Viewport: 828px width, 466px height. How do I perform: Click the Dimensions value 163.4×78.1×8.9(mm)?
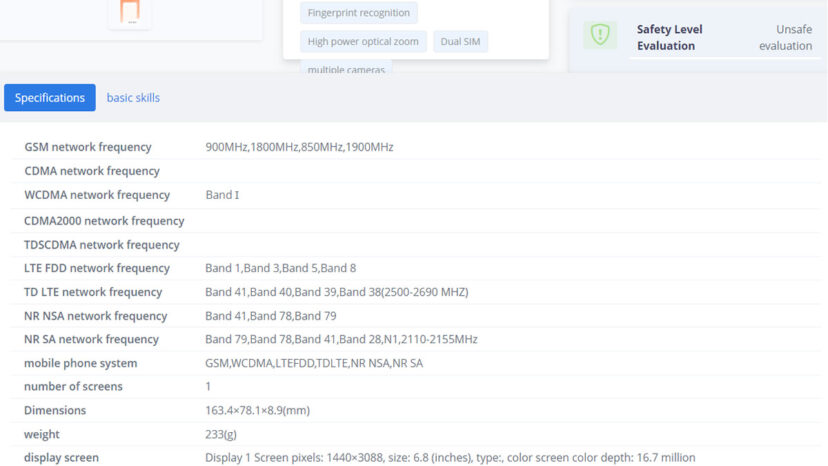(257, 410)
